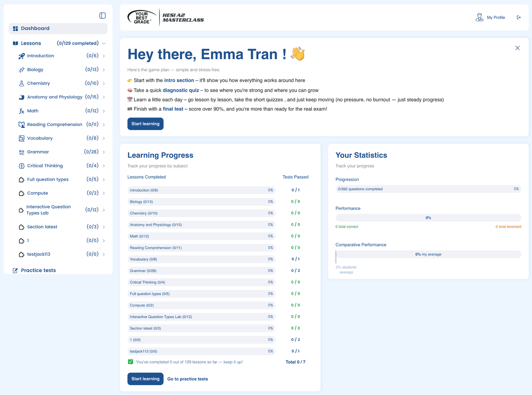Collapse the Lessons section chevron
532x395 pixels.
click(x=104, y=44)
